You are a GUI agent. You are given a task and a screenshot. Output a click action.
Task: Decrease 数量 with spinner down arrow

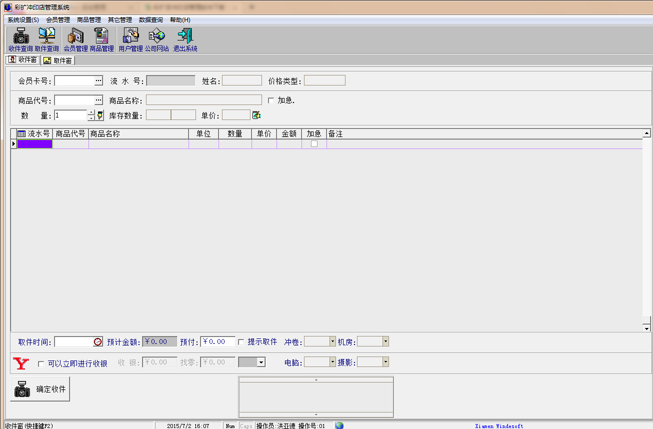(x=92, y=118)
